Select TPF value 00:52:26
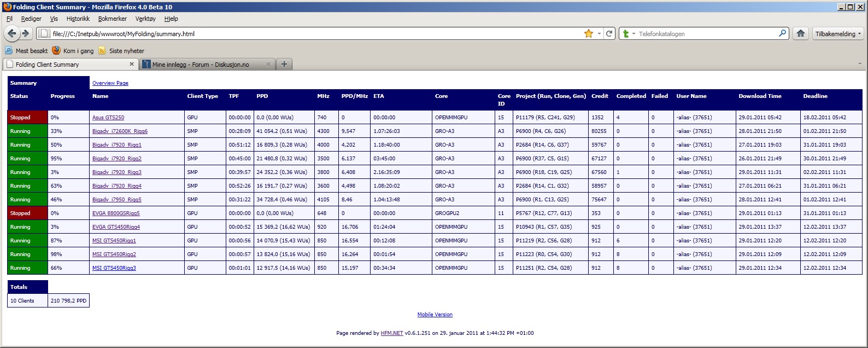The image size is (868, 348). 240,186
